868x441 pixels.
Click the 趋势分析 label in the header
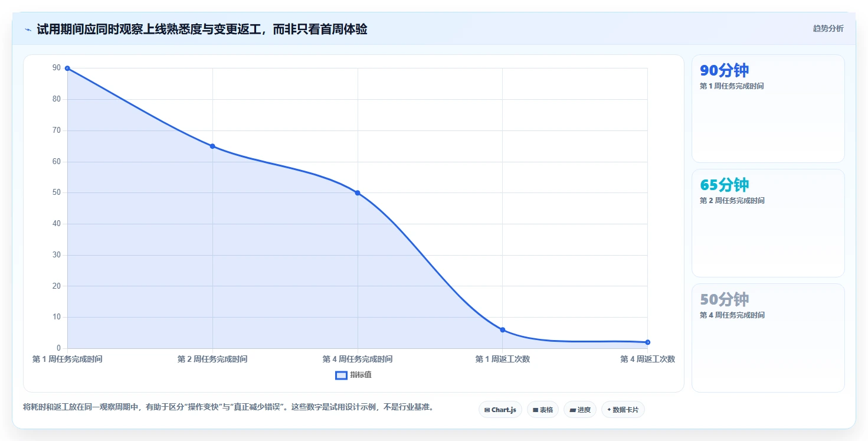click(828, 28)
